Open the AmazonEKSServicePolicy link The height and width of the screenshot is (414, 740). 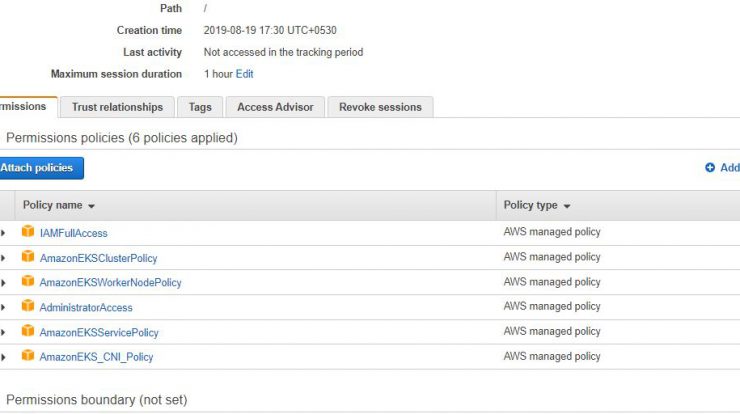(99, 332)
